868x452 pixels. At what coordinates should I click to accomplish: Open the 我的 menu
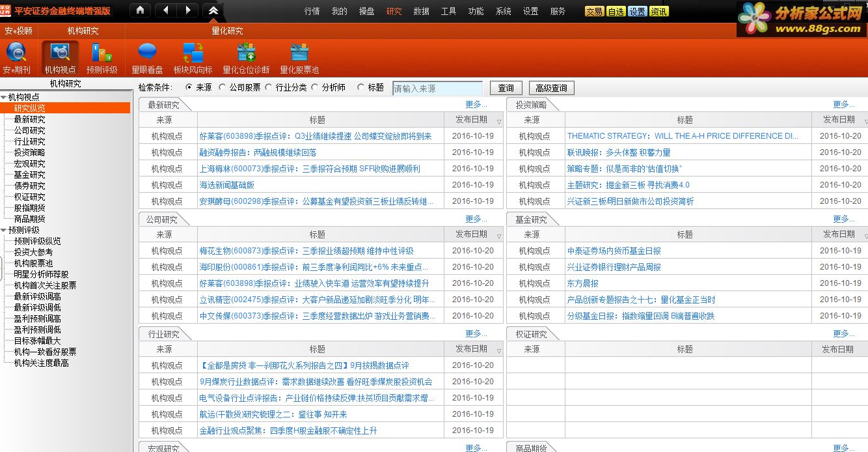[340, 11]
